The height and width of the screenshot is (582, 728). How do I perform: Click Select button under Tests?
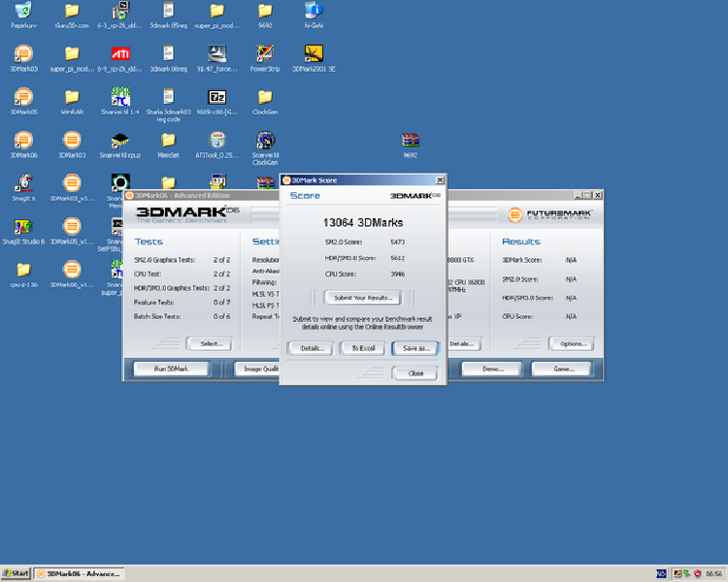tap(211, 344)
